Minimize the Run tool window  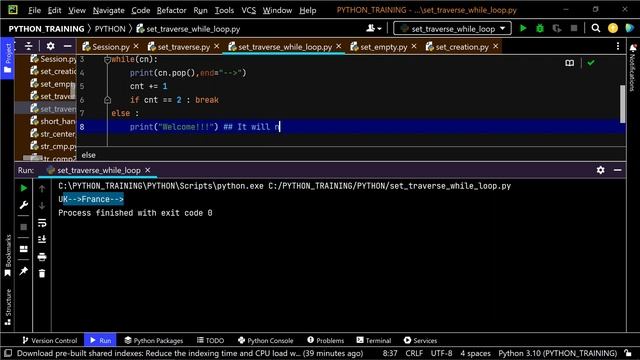618,170
